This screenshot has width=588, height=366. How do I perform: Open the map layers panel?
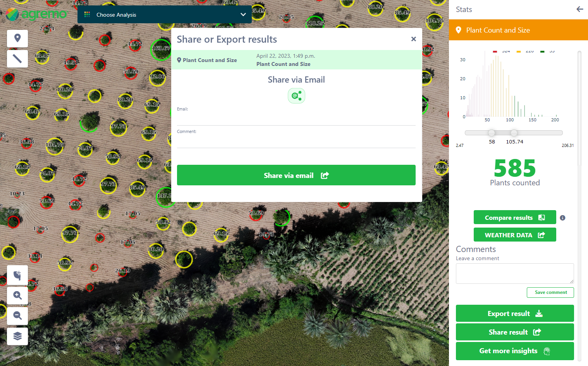click(x=17, y=336)
